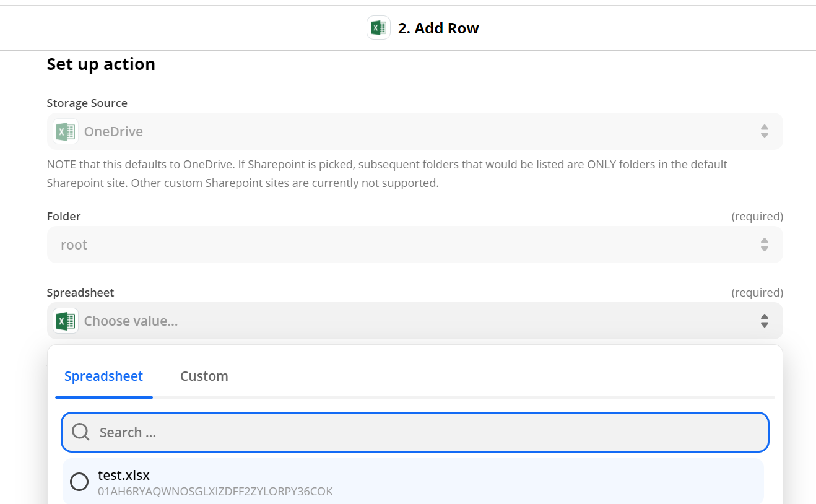This screenshot has width=816, height=504.
Task: Click the Excel icon beside '2. Add Row'
Action: click(x=378, y=28)
